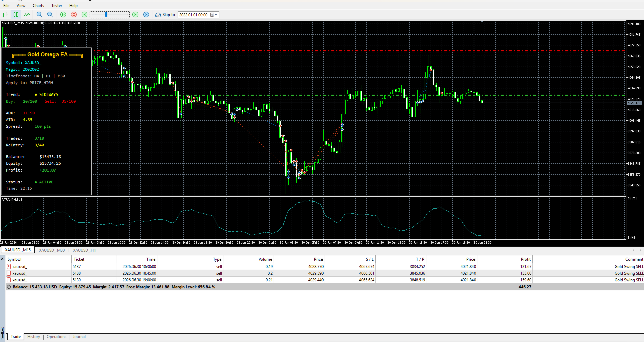Viewport: 644px width, 342px height.
Task: Jump to end with blue skip button
Action: click(146, 15)
